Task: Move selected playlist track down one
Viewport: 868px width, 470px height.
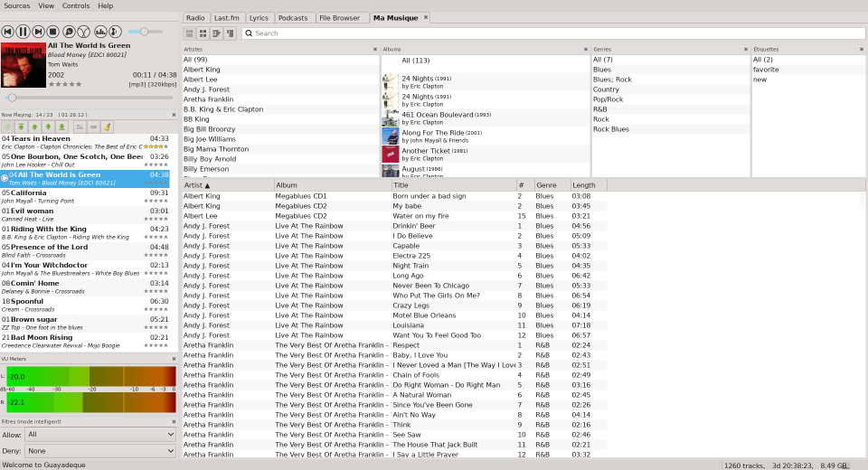Action: point(48,127)
